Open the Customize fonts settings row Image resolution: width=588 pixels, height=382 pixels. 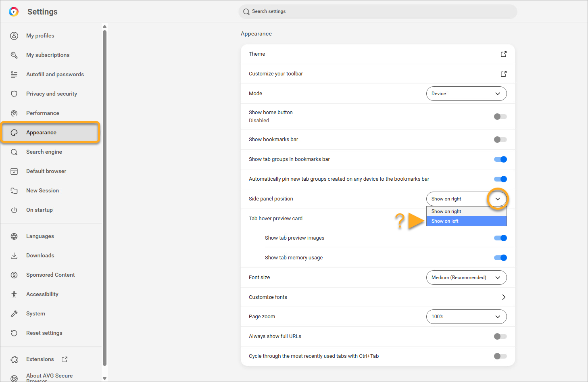377,297
